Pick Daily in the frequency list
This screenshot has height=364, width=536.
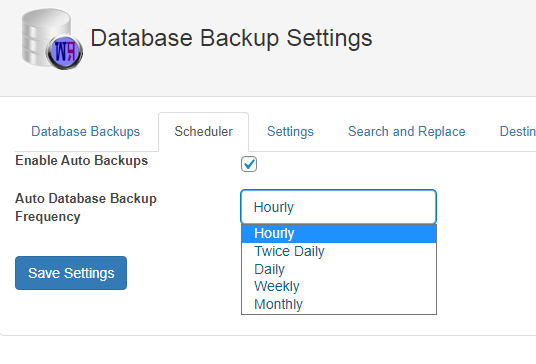click(x=339, y=269)
